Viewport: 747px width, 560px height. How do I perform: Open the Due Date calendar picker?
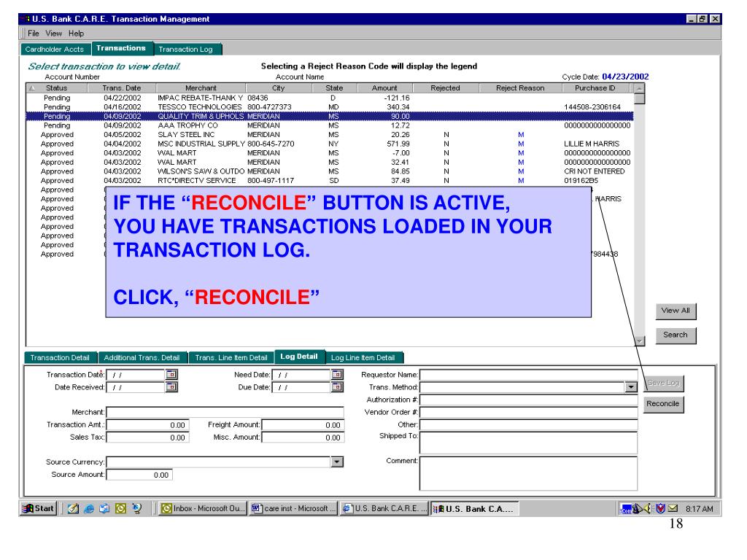(x=337, y=386)
